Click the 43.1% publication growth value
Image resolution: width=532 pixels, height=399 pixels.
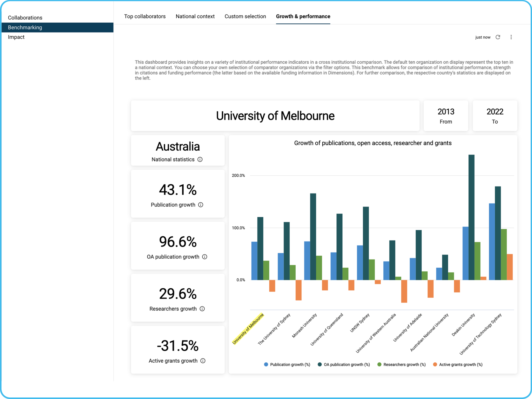pos(178,190)
